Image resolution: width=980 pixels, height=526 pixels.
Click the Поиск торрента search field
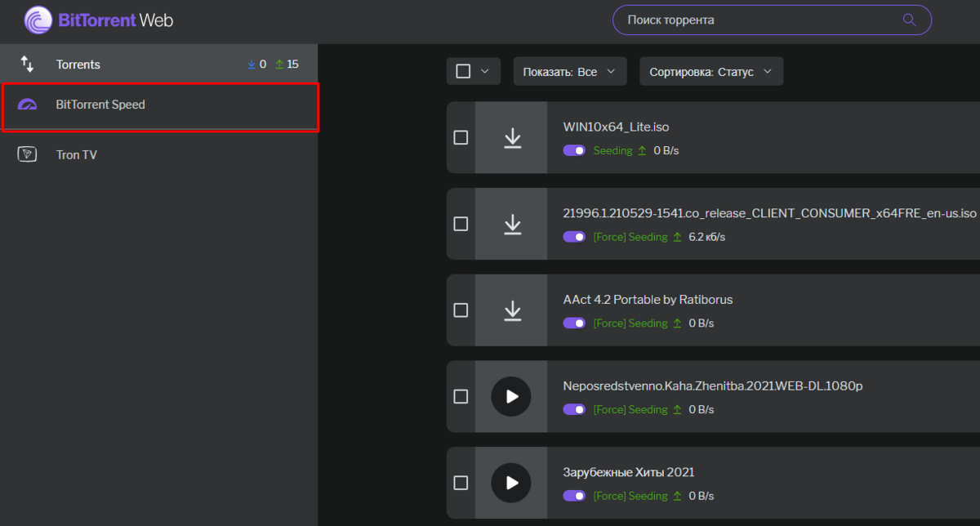[x=772, y=20]
